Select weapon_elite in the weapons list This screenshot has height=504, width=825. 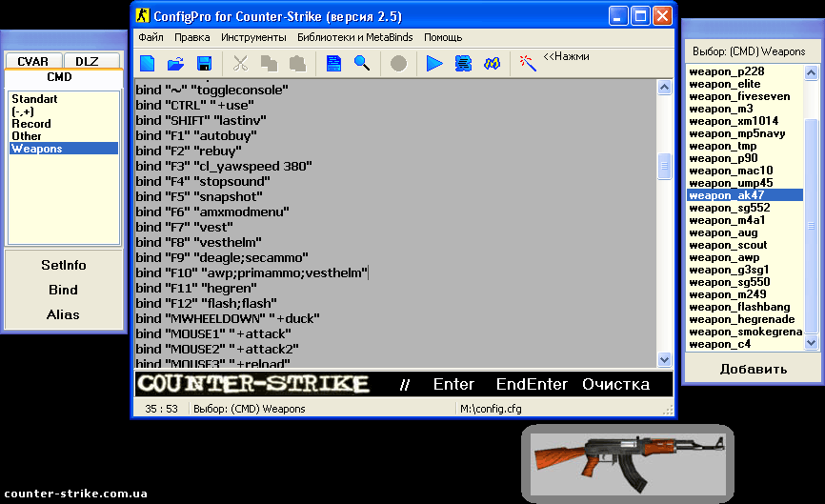(744, 84)
